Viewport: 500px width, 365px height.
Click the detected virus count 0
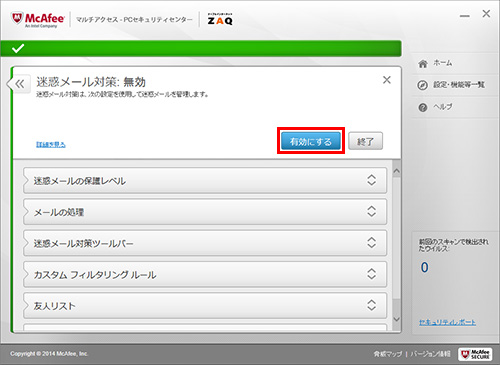tap(424, 267)
